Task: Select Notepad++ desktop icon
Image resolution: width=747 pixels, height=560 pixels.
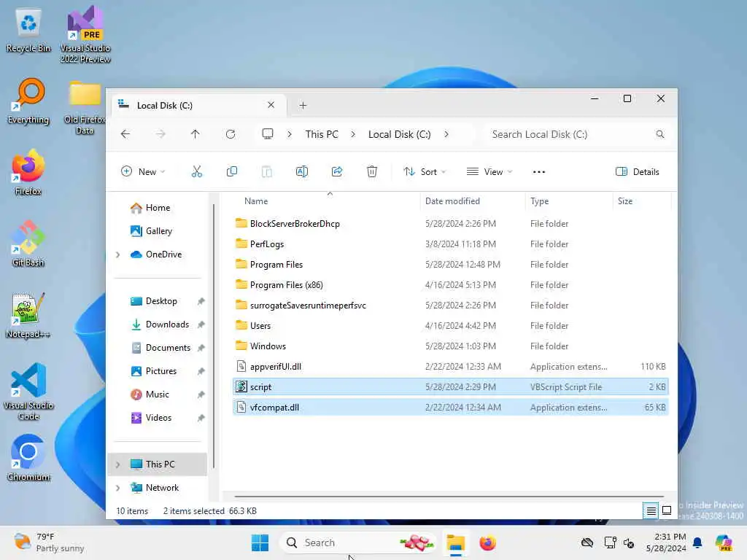Action: [x=28, y=316]
